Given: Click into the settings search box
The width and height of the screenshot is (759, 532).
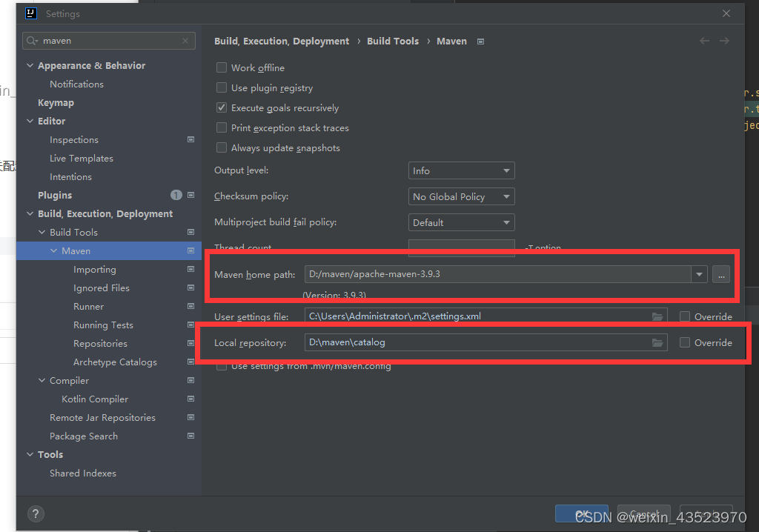Looking at the screenshot, I should pyautogui.click(x=109, y=41).
